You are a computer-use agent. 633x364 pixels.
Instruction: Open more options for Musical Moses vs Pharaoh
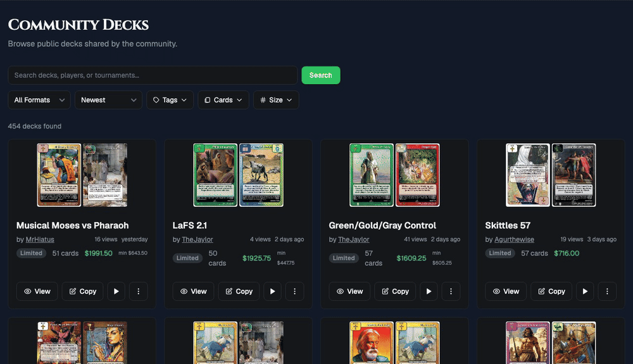(x=139, y=291)
